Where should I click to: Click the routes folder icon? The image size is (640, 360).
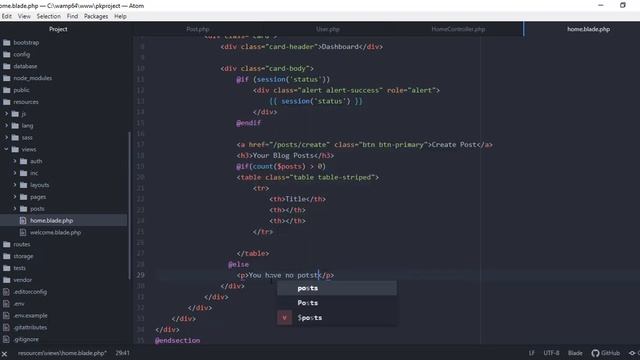(x=7, y=244)
